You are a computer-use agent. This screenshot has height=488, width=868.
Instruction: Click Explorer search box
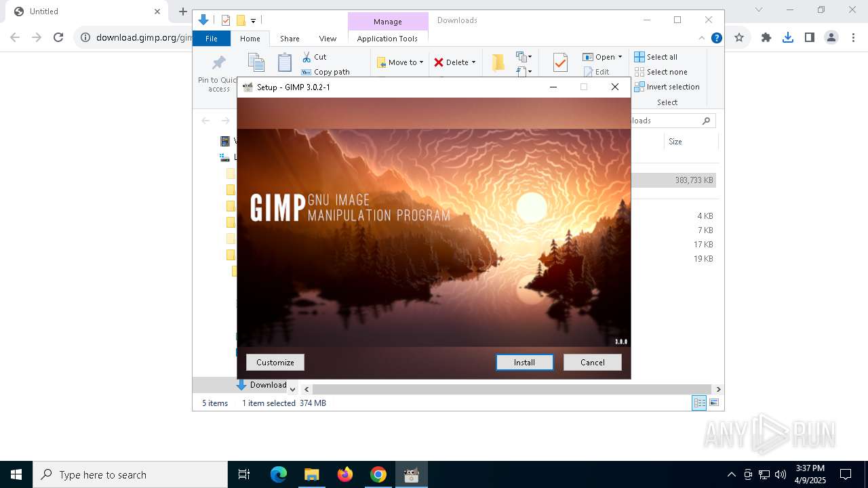tap(673, 121)
